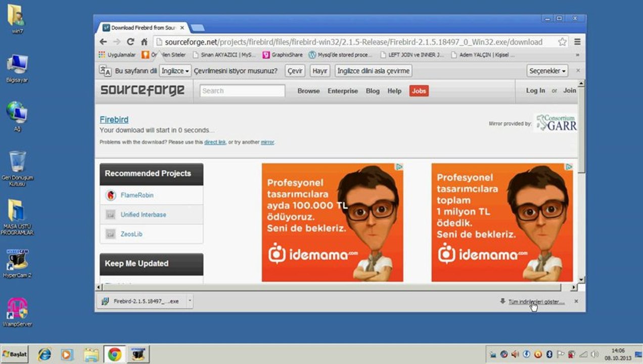643x364 pixels.
Task: Click the left idemama ayda 100.000 TL ad
Action: point(332,222)
